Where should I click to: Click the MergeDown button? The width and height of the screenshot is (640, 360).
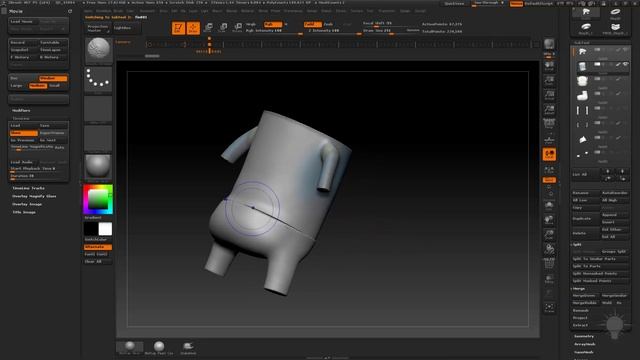coord(586,296)
